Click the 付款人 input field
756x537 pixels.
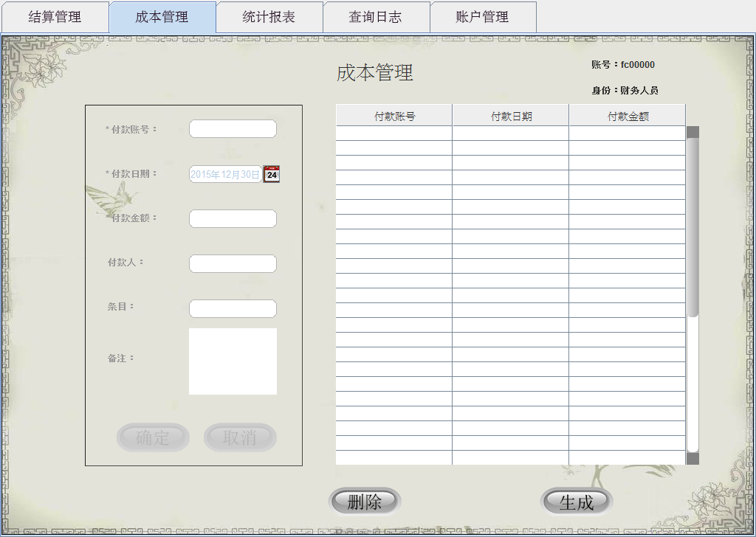[233, 263]
